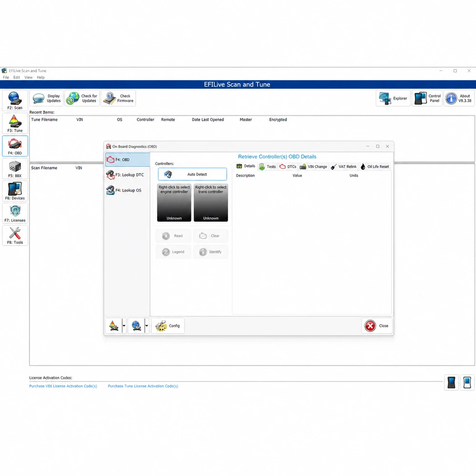Click the scan icon in OBD footer
Screen dimensions: 476x476
(x=137, y=326)
